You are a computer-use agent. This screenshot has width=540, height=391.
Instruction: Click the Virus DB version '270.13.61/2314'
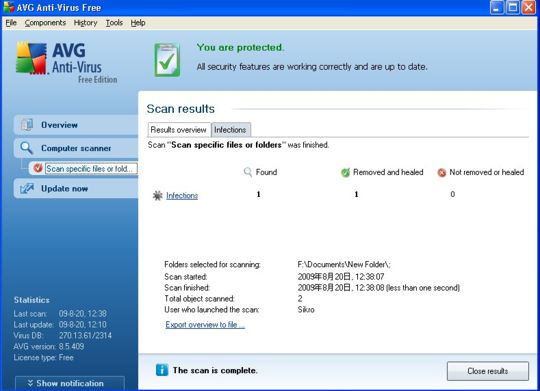[x=85, y=335]
